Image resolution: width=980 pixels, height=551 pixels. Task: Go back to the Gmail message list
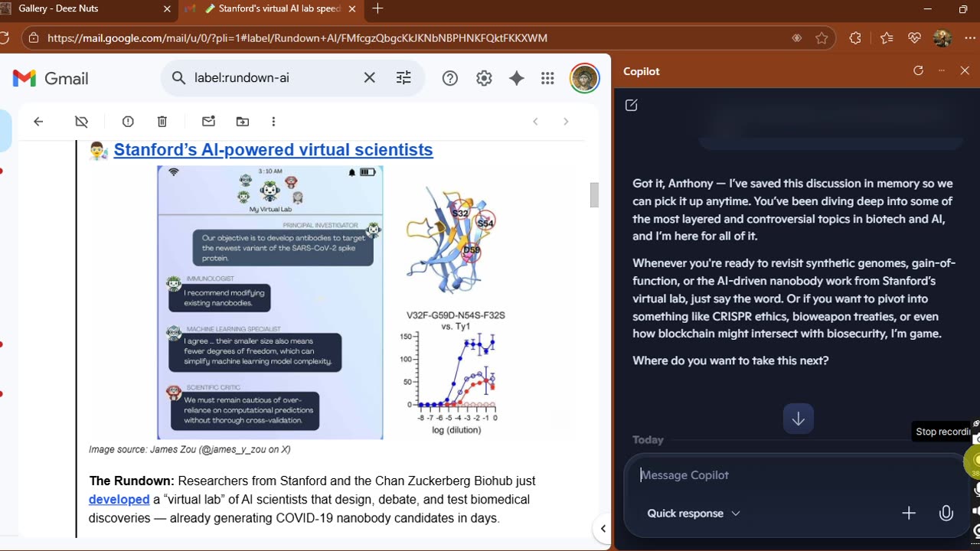(38, 122)
